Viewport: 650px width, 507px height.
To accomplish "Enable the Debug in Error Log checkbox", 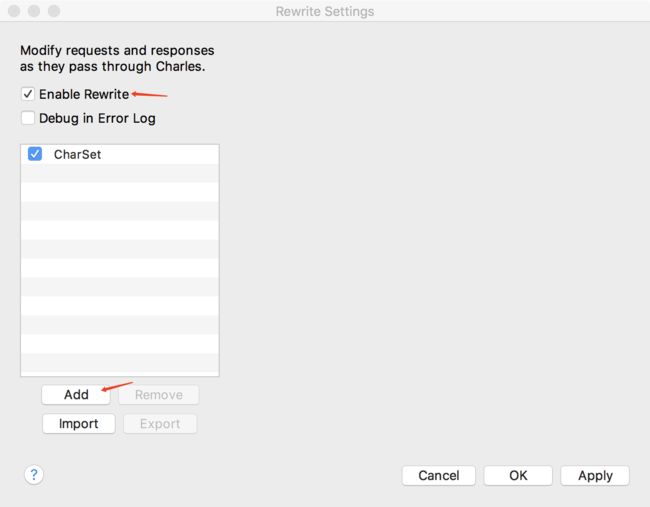I will [28, 118].
